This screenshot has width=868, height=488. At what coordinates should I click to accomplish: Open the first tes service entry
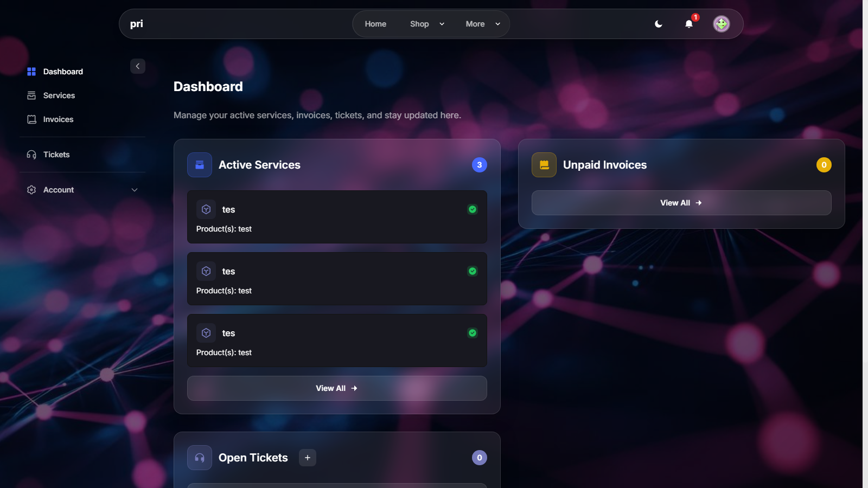336,217
